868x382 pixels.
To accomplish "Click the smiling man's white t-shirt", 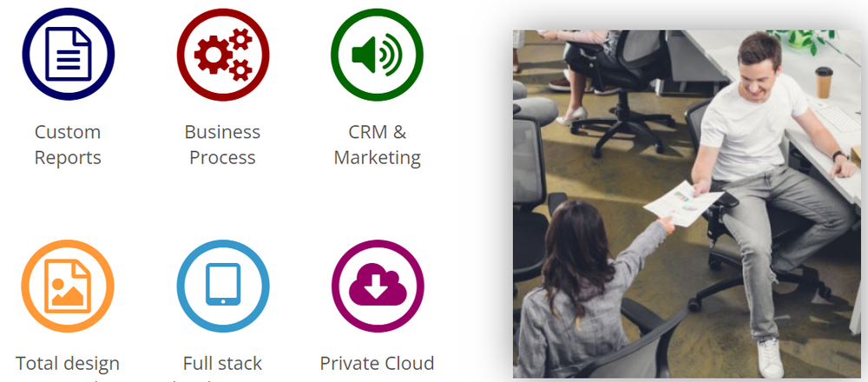I will point(748,128).
